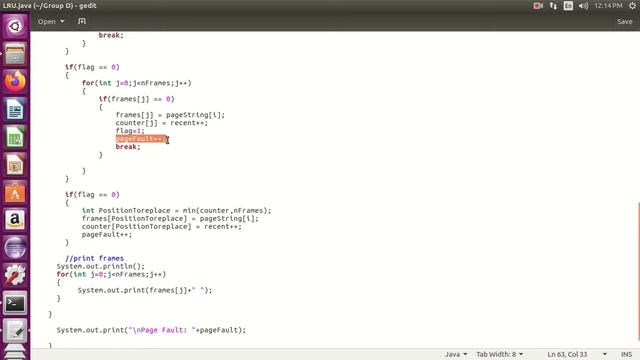This screenshot has width=640, height=360.
Task: Open the network connection indicator
Action: [x=553, y=6]
